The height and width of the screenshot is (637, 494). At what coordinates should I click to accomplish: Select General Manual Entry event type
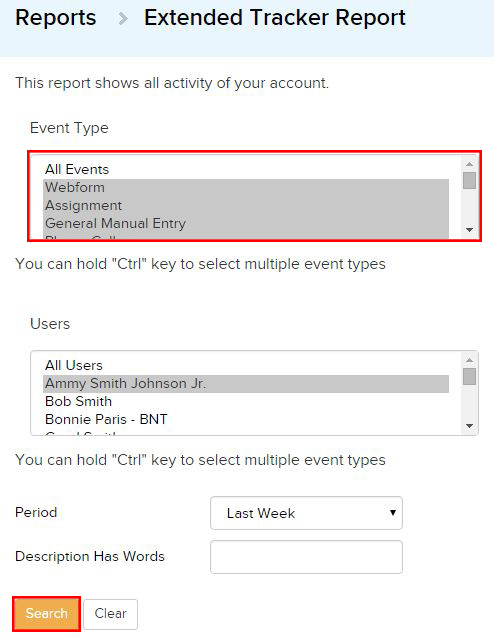pyautogui.click(x=246, y=223)
